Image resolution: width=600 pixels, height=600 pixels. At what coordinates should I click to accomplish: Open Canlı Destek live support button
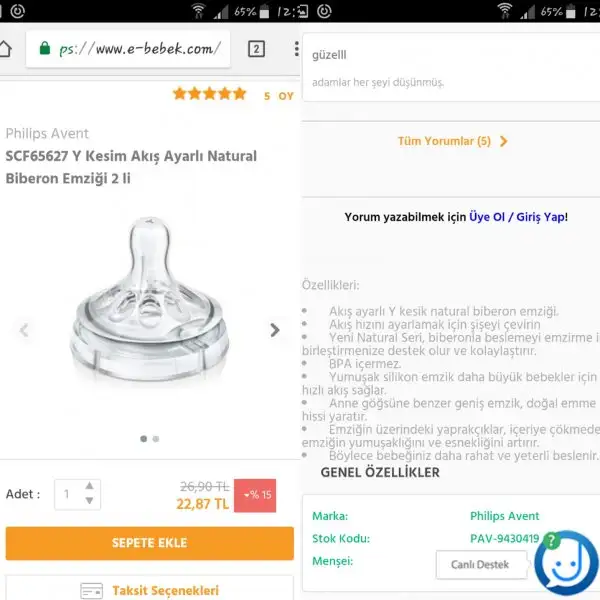coord(481,564)
